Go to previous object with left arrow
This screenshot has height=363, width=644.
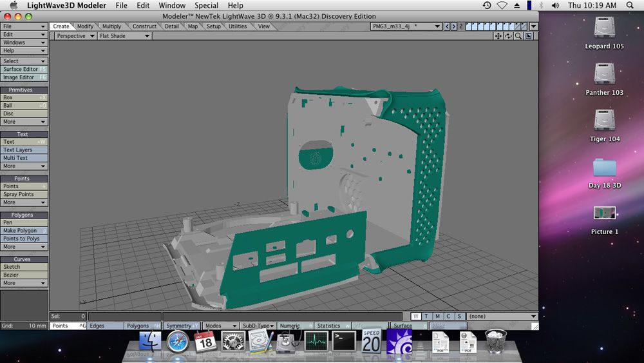click(447, 26)
